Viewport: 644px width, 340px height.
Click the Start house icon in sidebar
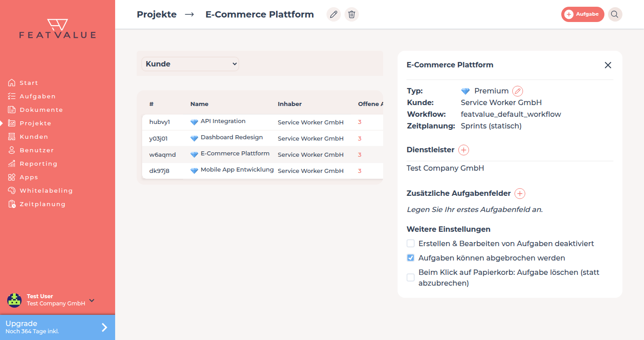[x=12, y=83]
